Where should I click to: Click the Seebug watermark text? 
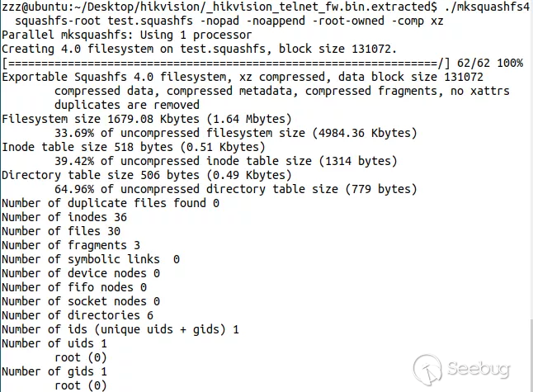pos(481,369)
